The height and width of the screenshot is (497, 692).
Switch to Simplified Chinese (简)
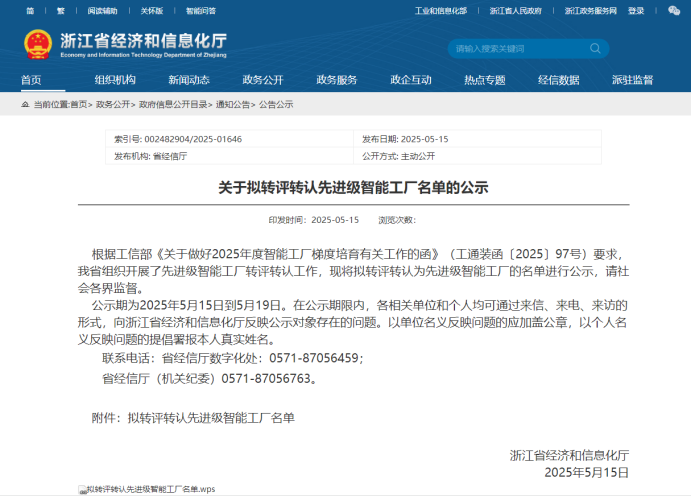(x=29, y=11)
